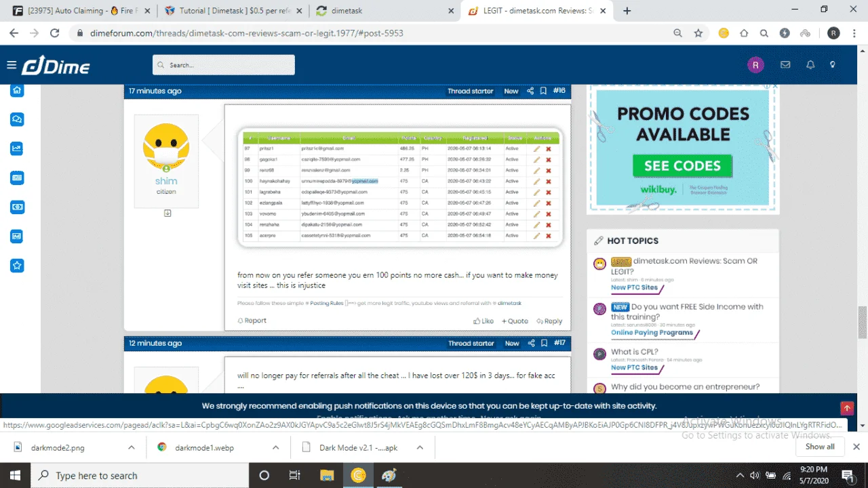
Task: Click Windows Start button
Action: click(x=14, y=475)
